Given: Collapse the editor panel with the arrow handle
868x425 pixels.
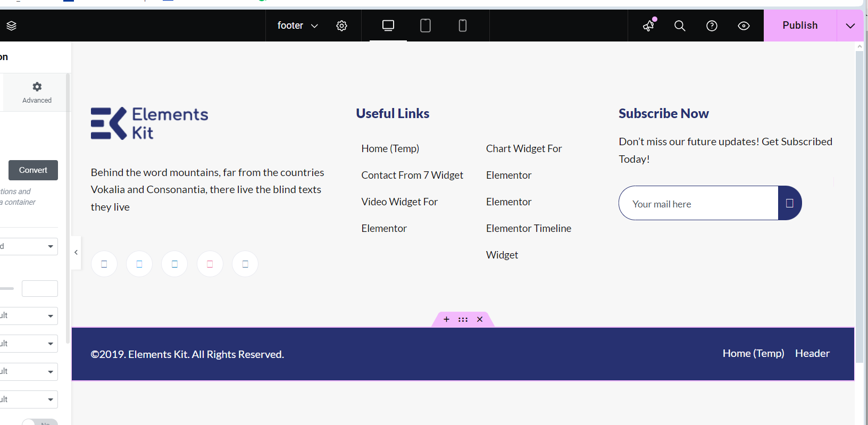Looking at the screenshot, I should coord(76,252).
